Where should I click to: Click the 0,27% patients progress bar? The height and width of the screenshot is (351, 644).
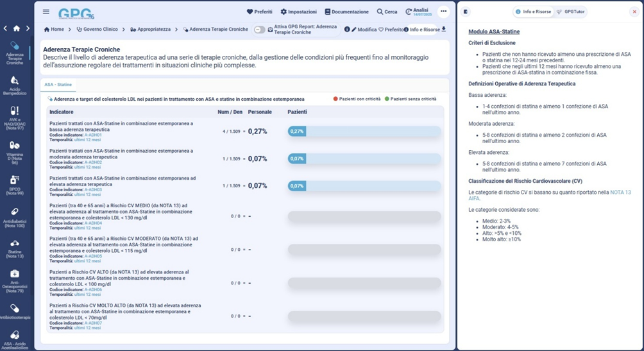[x=364, y=131]
